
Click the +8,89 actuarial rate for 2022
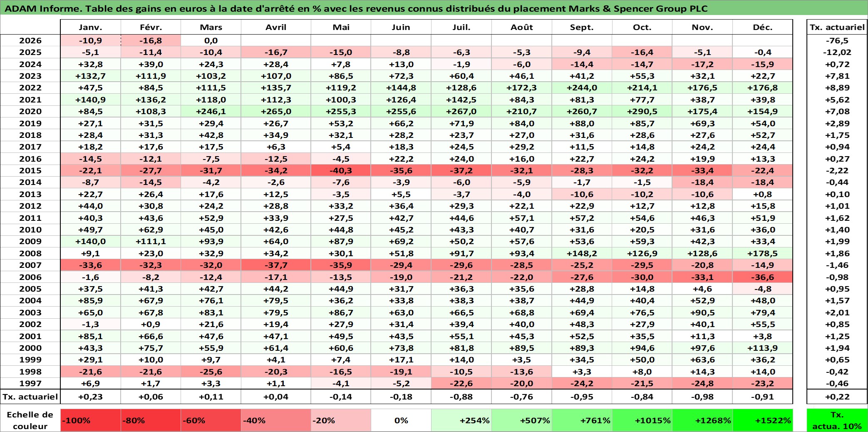tap(837, 87)
